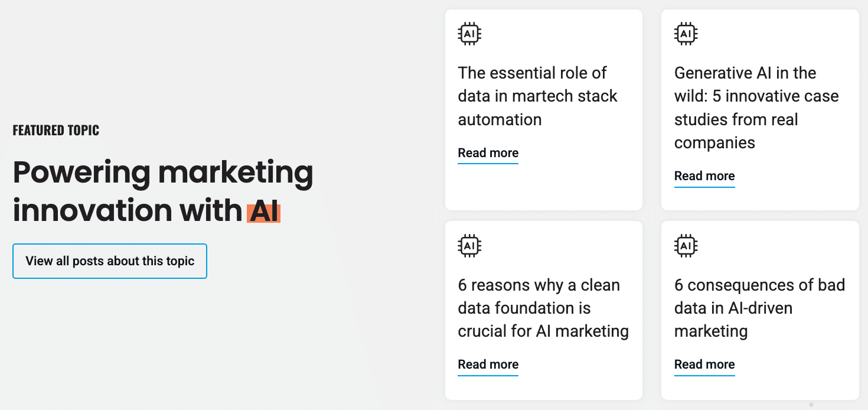Select the 6 reasons clean data title
Screen dimensions: 868x410
[x=542, y=308]
